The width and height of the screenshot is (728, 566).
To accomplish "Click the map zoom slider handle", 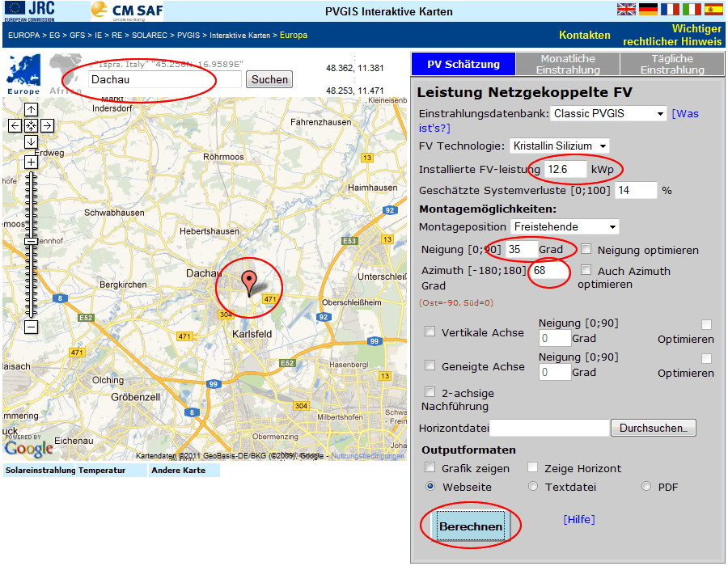I will coord(31,241).
